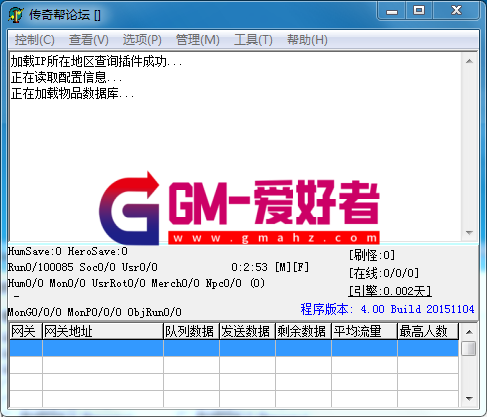Click the Run0/100085 Soc0/0 Usr0/0 status text
This screenshot has height=417, width=487.
tap(83, 267)
